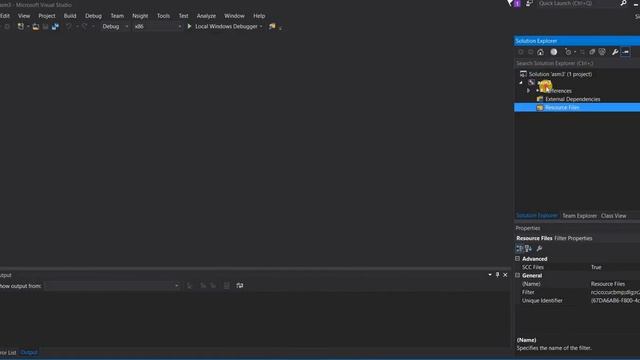Open the x86 platform dropdown
640x360 pixels.
point(157,27)
